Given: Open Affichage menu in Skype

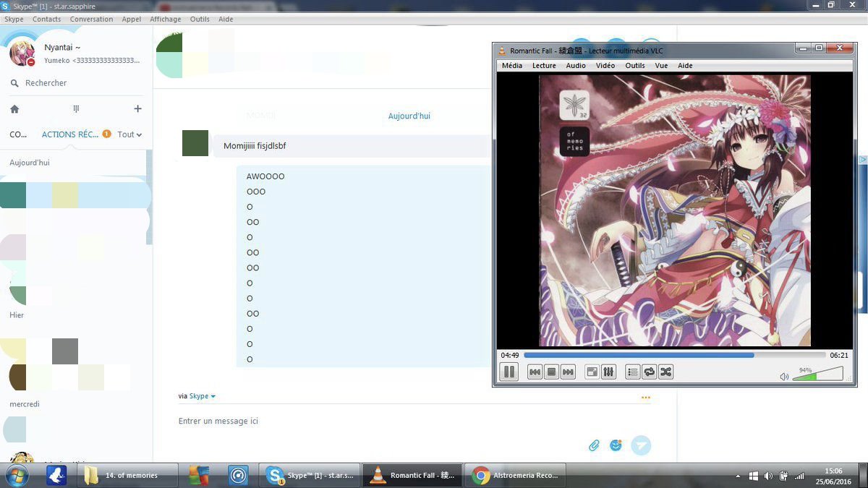Looking at the screenshot, I should (x=166, y=19).
